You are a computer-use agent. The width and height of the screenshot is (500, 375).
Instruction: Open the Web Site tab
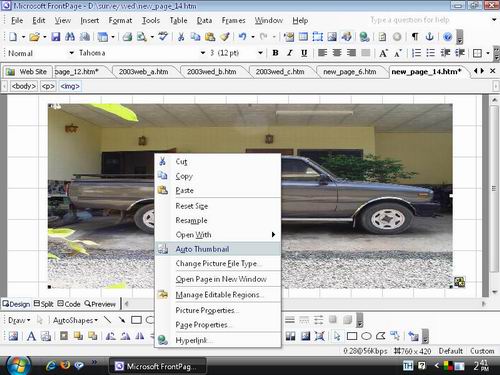27,72
